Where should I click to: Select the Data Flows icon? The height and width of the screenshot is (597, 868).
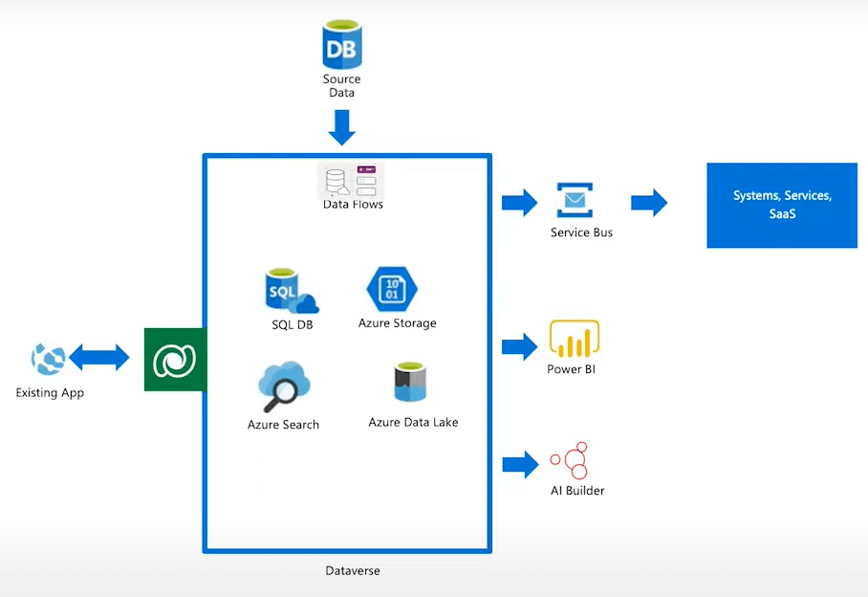point(351,181)
